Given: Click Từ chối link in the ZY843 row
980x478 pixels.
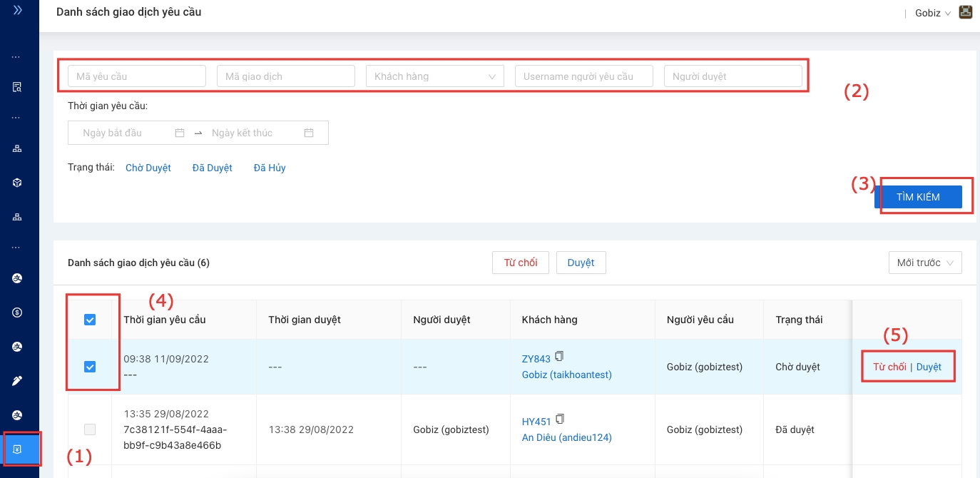Looking at the screenshot, I should coord(889,367).
